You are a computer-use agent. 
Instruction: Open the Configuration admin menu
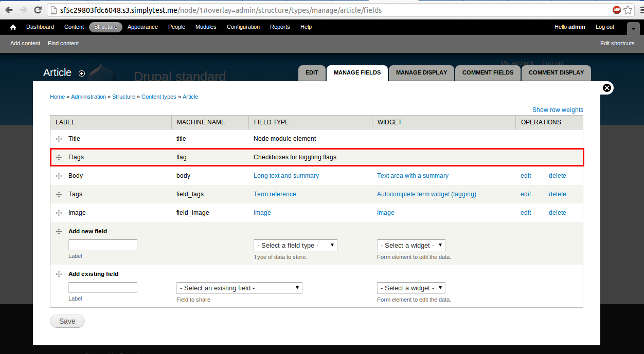243,27
